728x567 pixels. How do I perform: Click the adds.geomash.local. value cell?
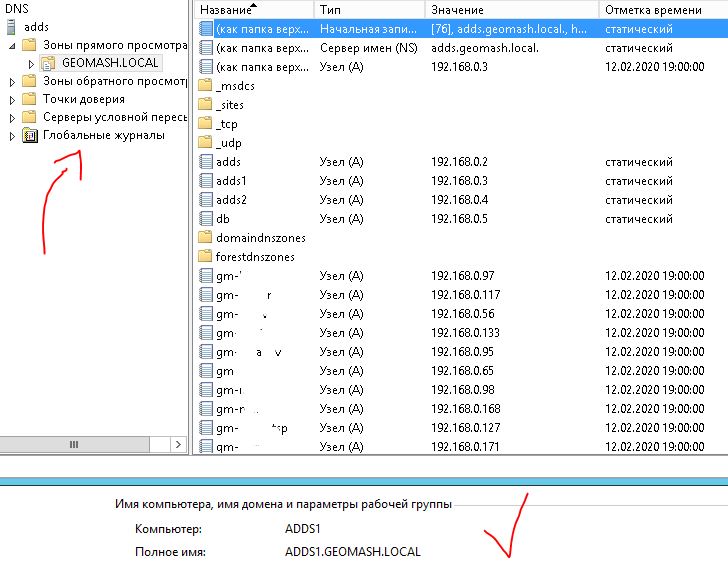(485, 48)
